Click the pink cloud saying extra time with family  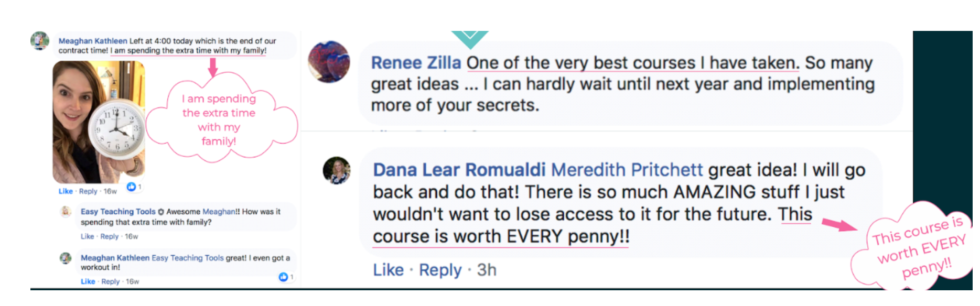point(222,119)
